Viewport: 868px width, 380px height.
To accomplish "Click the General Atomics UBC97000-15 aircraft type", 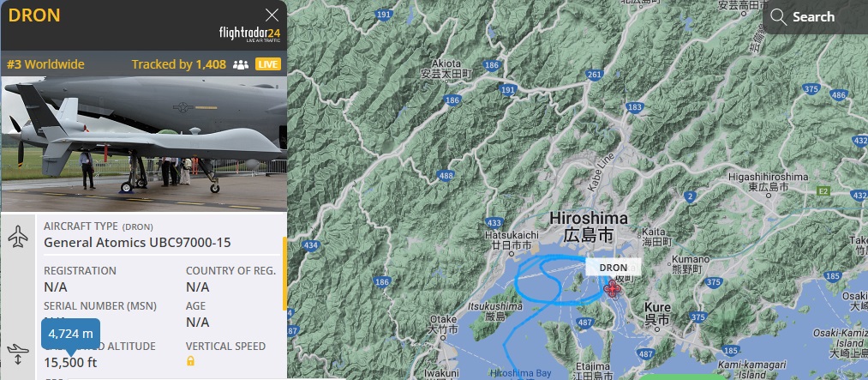I will coord(137,243).
